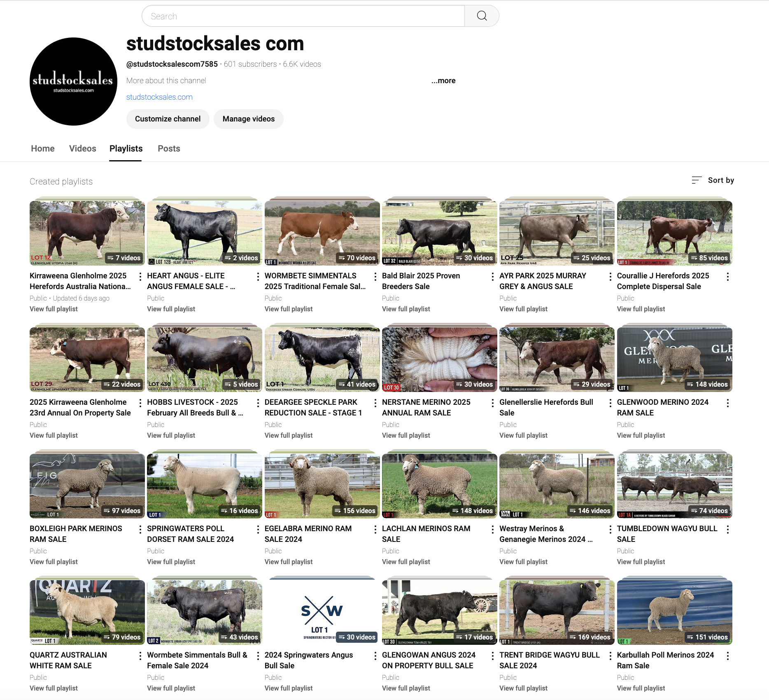Expand channel description with ...more

point(443,81)
